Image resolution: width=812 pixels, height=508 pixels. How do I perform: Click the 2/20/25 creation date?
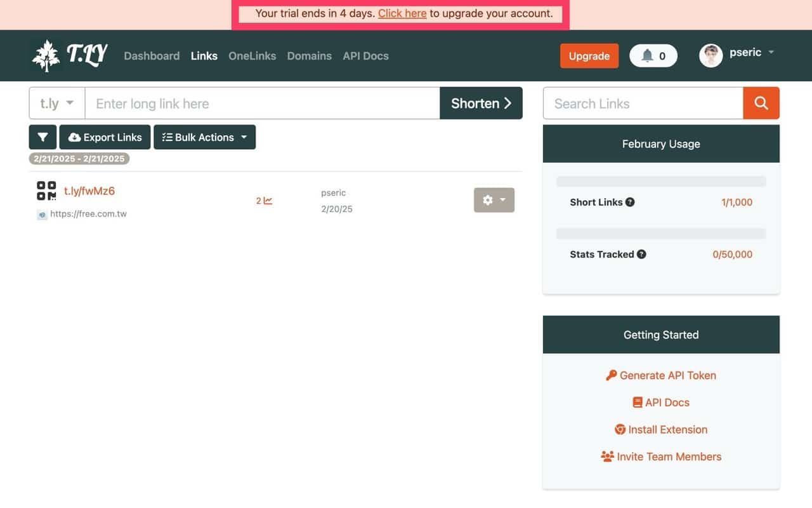[337, 209]
